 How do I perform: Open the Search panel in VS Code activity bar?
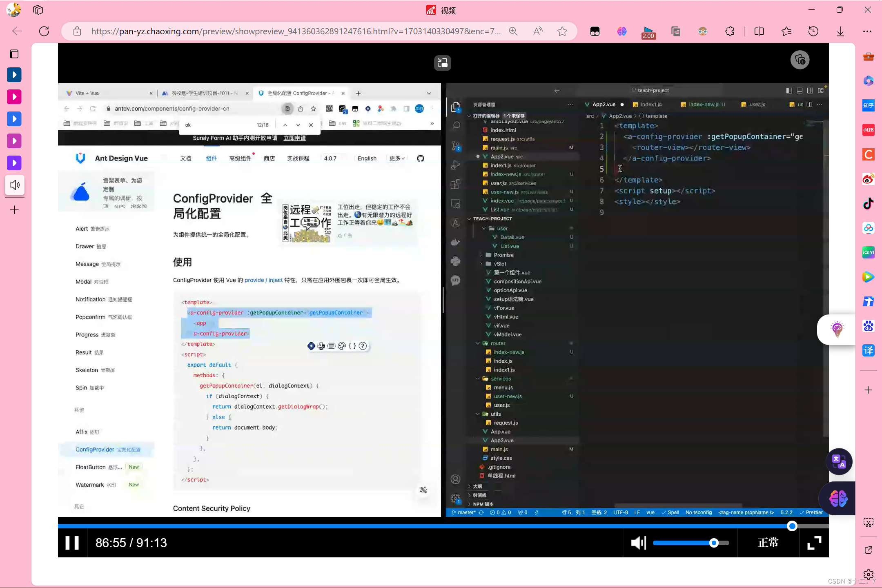(x=456, y=125)
